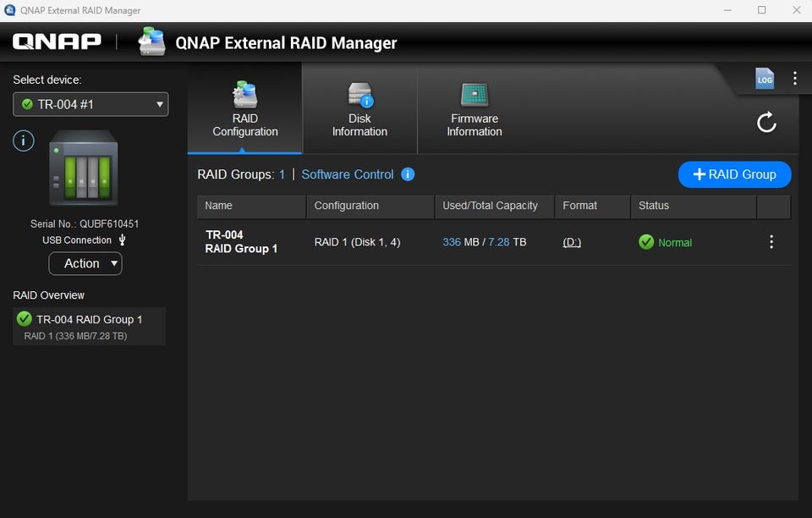Viewport: 812px width, 518px height.
Task: Click the RAID 1 (Disk 1, 4) cell
Action: [x=357, y=242]
